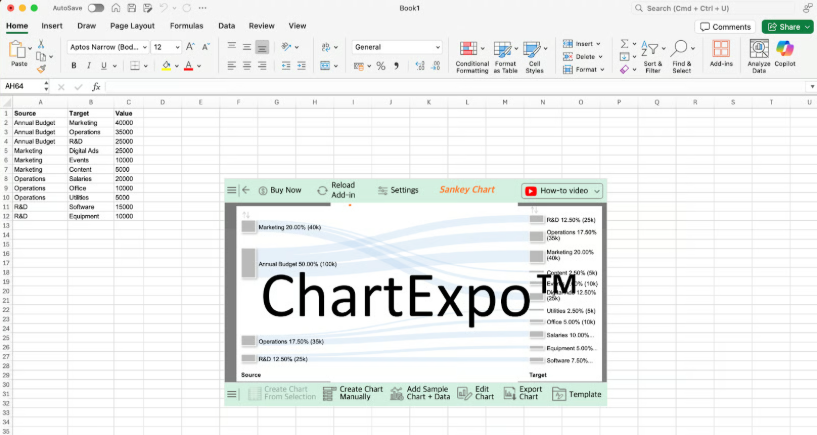The width and height of the screenshot is (817, 435).
Task: Open the font size dropdown
Action: [x=176, y=47]
